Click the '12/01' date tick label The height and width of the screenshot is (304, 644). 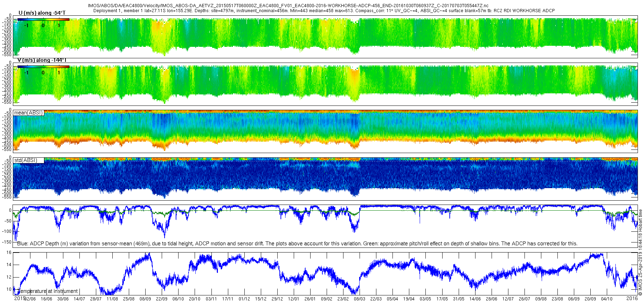[294, 299]
